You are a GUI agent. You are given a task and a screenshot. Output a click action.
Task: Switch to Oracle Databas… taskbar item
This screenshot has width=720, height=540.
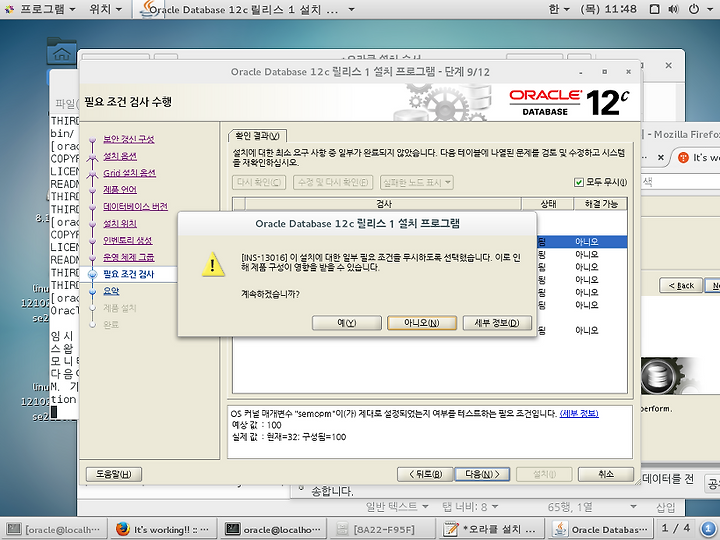click(601, 529)
